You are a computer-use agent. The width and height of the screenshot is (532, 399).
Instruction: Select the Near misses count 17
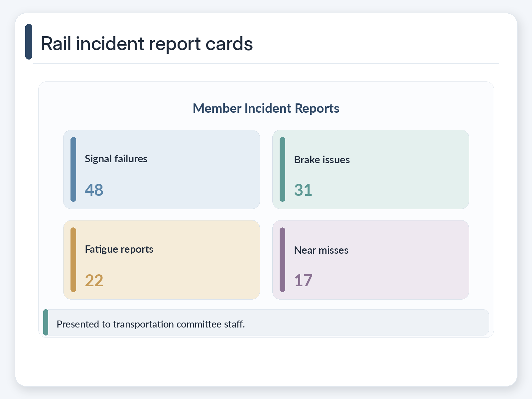[303, 281]
